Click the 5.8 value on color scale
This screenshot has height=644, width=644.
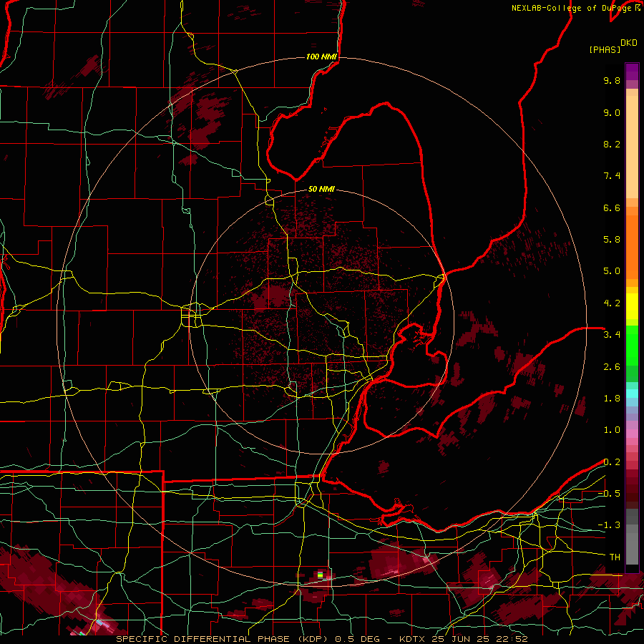[x=612, y=240]
